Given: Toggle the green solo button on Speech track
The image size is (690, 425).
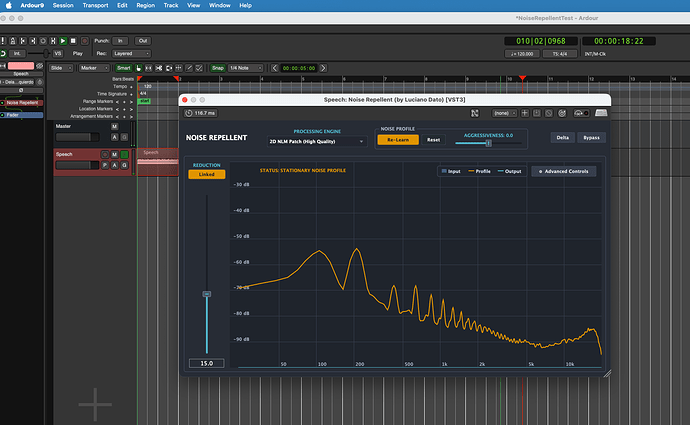Looking at the screenshot, I should point(125,154).
